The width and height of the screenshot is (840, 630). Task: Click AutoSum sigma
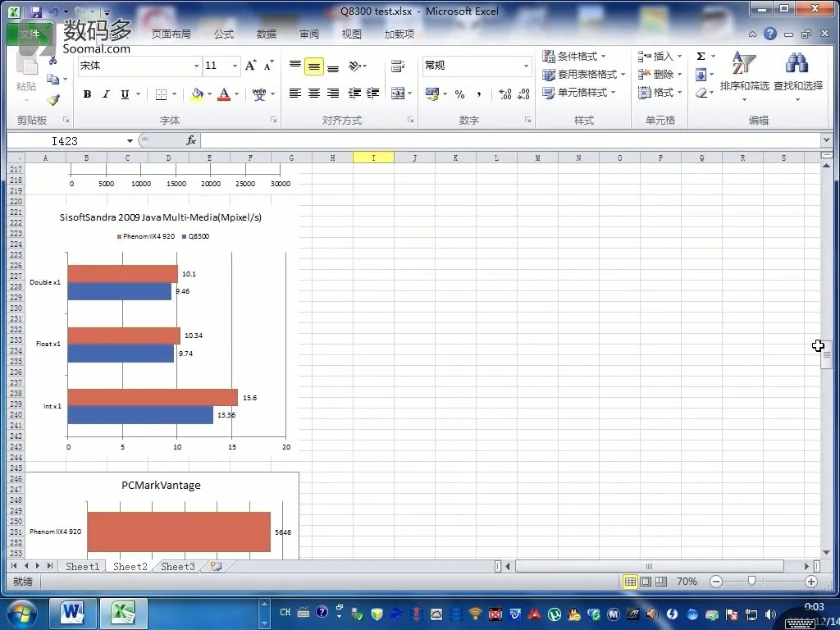(701, 57)
